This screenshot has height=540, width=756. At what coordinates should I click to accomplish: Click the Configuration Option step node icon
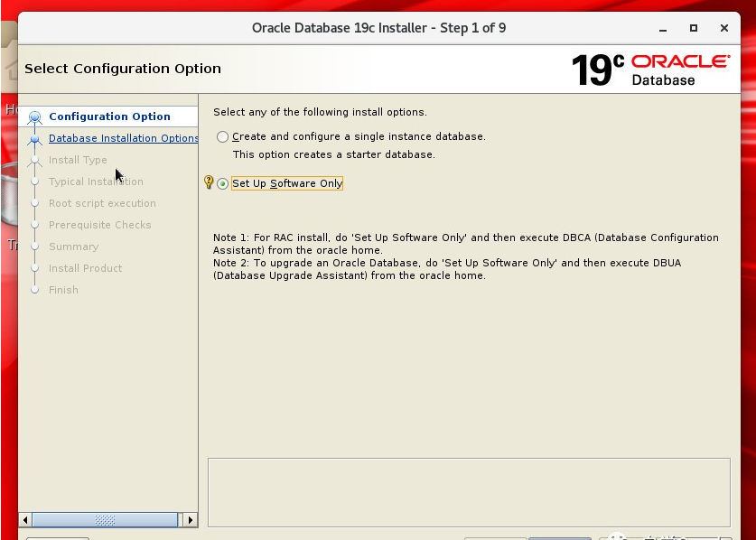(x=34, y=117)
